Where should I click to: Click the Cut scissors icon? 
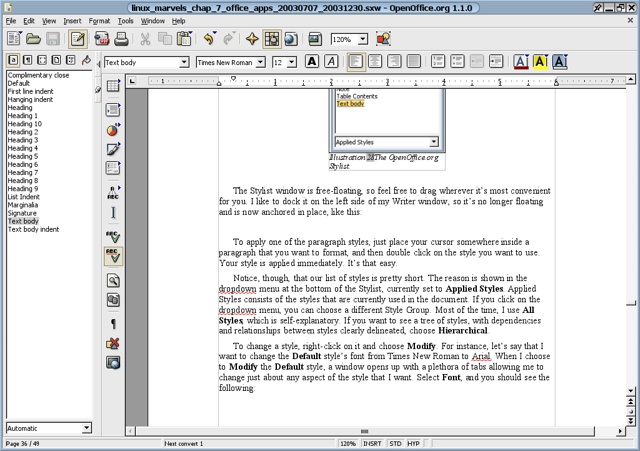click(146, 40)
